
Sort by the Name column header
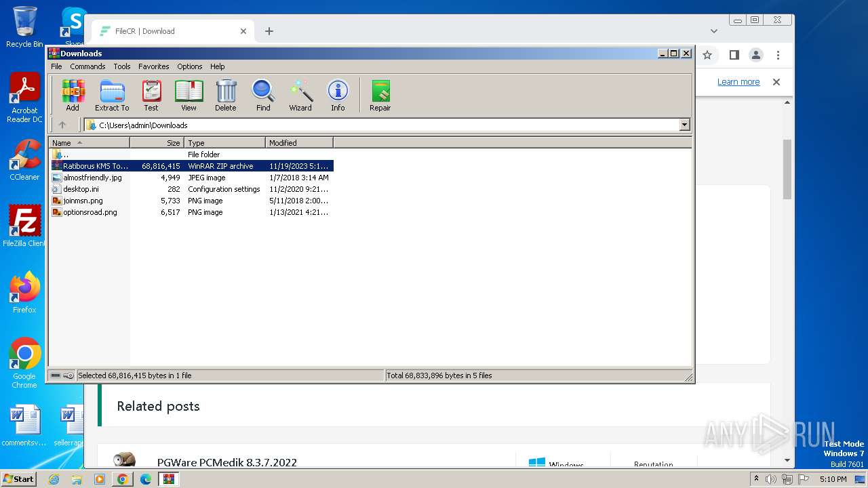pyautogui.click(x=89, y=142)
